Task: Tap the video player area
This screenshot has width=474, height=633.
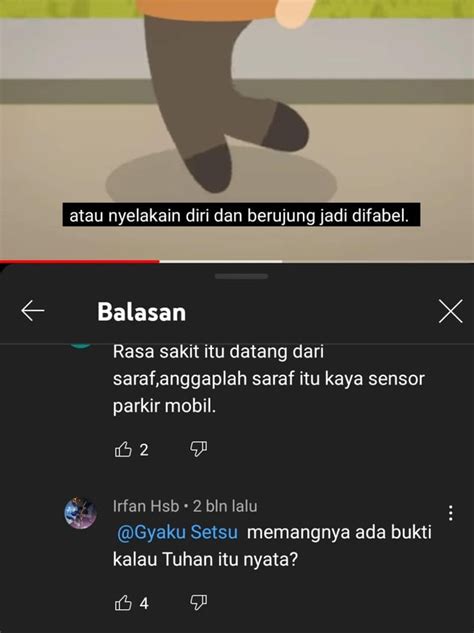Action: (x=237, y=130)
